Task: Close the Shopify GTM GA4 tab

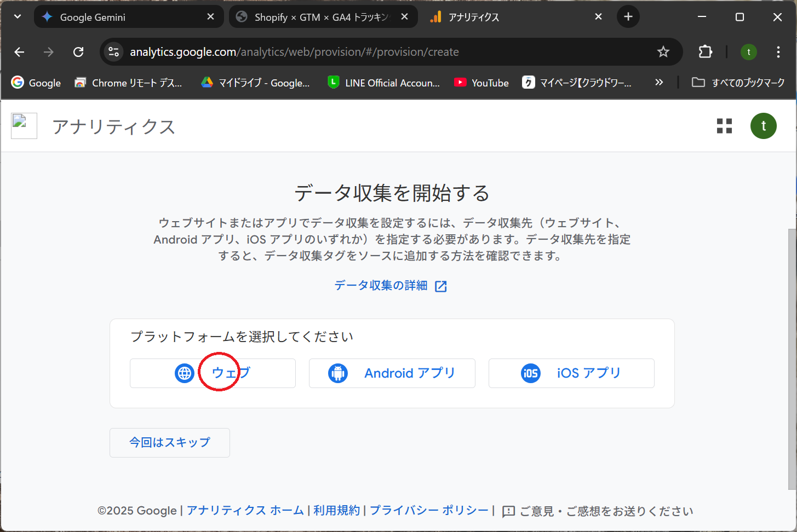Action: (404, 17)
